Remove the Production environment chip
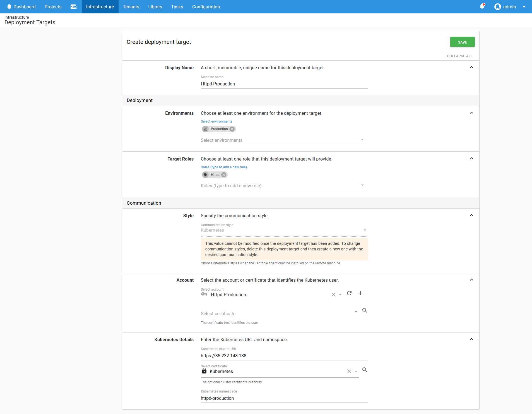The width and height of the screenshot is (532, 414). (x=232, y=129)
